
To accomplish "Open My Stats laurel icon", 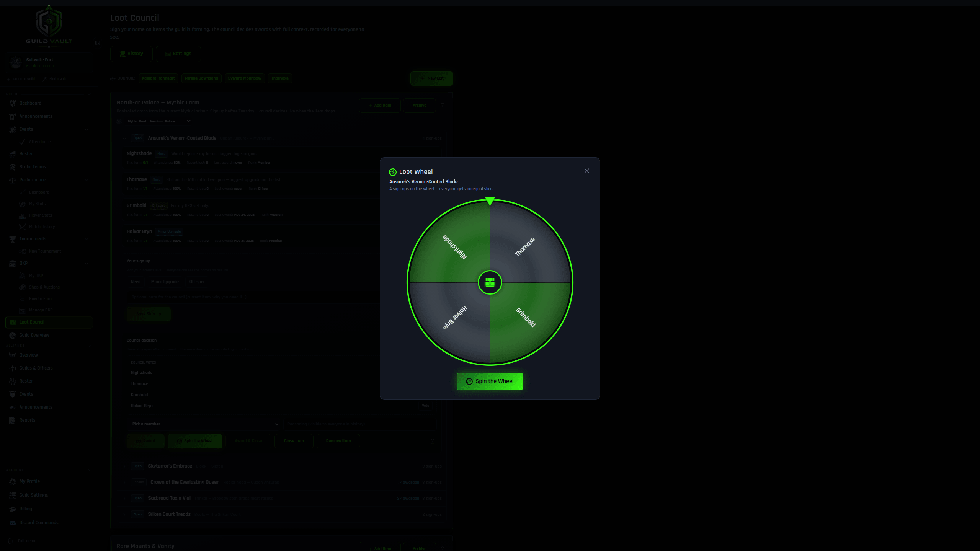I will [22, 204].
